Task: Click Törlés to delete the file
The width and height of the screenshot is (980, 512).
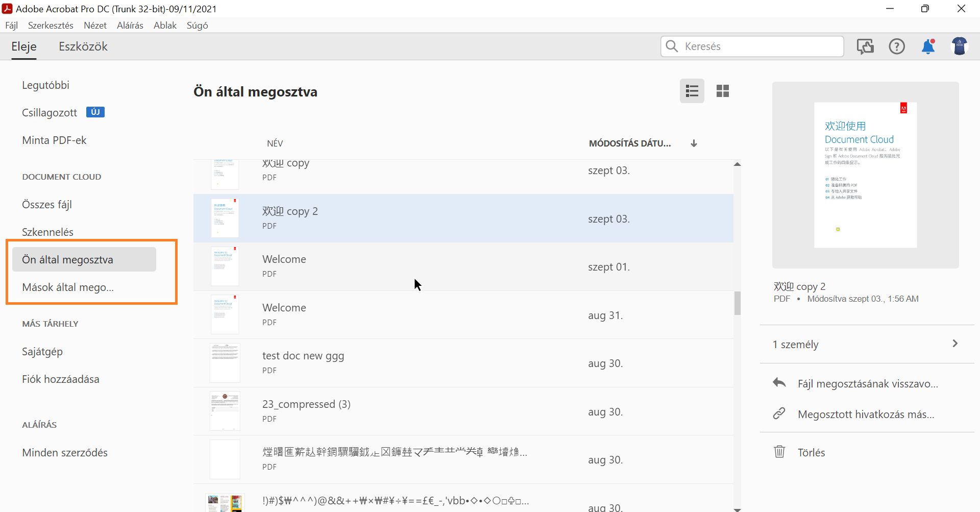Action: point(812,452)
